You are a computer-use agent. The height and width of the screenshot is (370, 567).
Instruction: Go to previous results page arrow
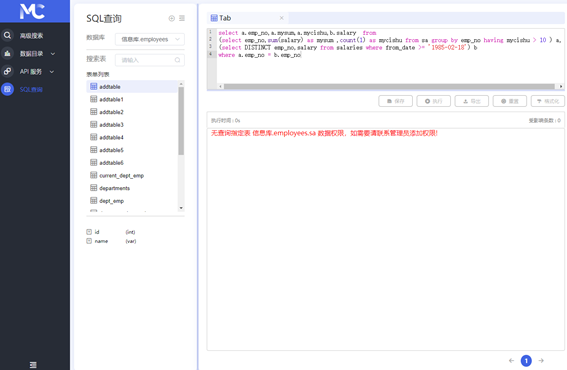click(511, 361)
